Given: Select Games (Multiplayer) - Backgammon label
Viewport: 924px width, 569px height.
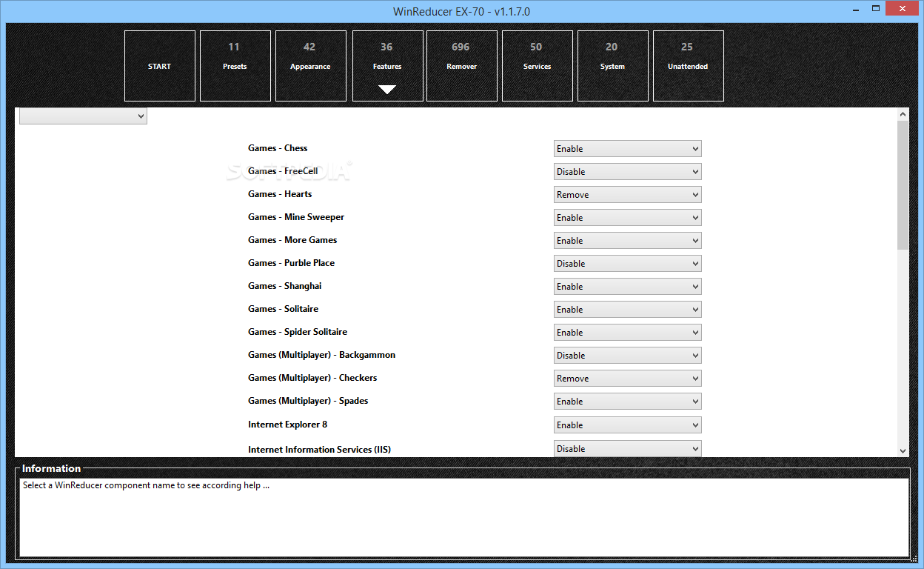Looking at the screenshot, I should (x=322, y=355).
